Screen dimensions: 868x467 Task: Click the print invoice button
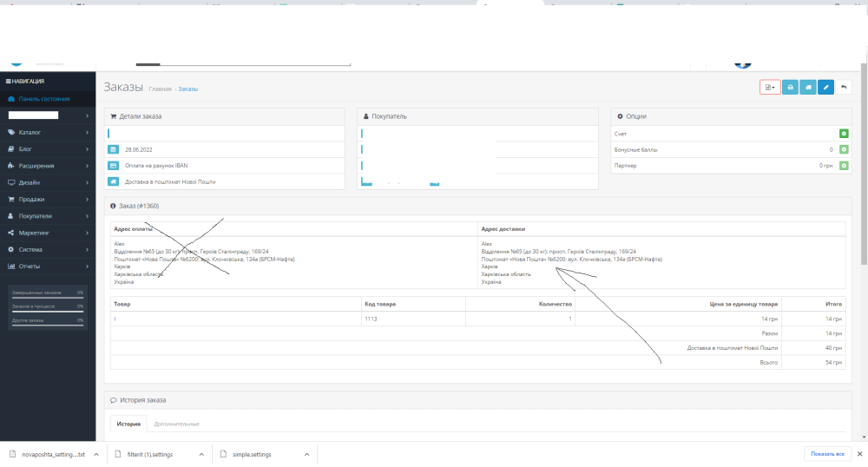[790, 87]
